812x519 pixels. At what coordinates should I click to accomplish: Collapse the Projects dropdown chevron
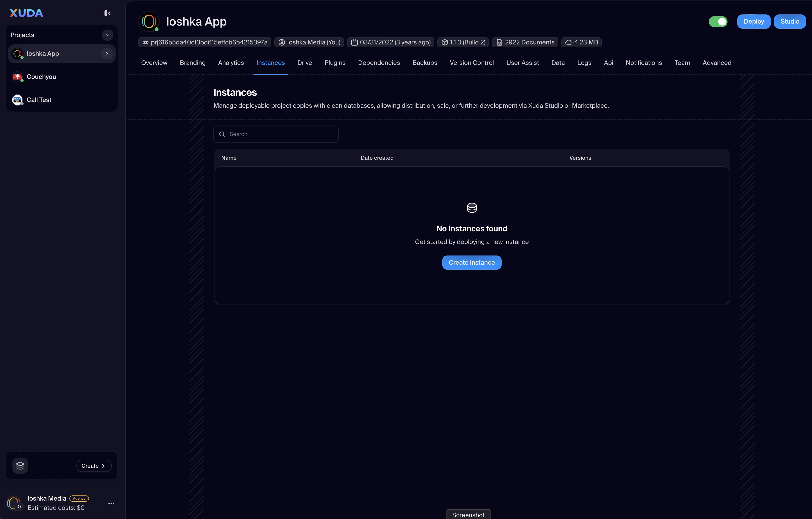pyautogui.click(x=108, y=35)
